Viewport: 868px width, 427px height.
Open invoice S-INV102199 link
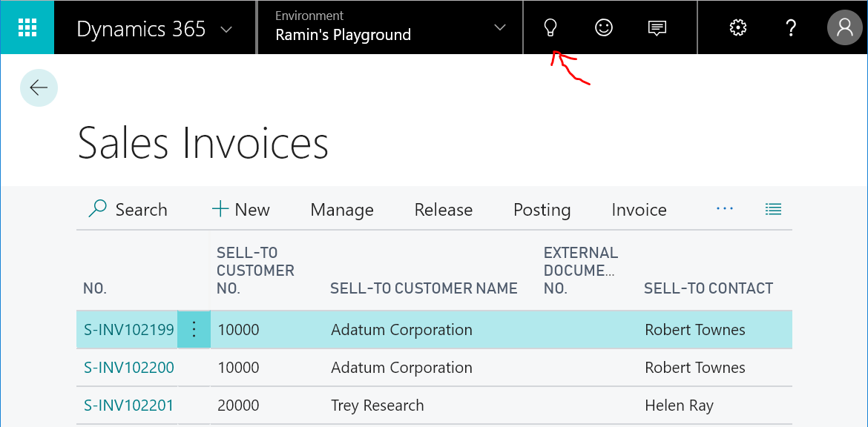pos(129,330)
